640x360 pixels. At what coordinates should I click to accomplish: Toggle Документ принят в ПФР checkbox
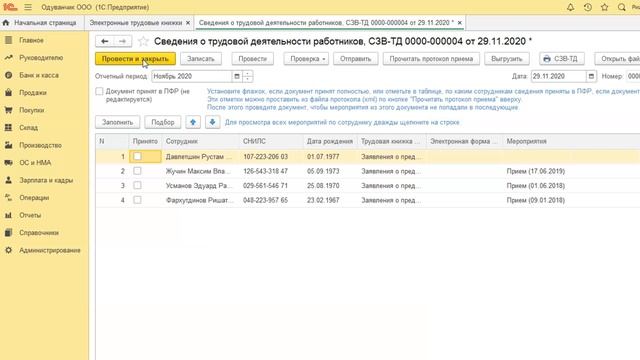click(99, 91)
